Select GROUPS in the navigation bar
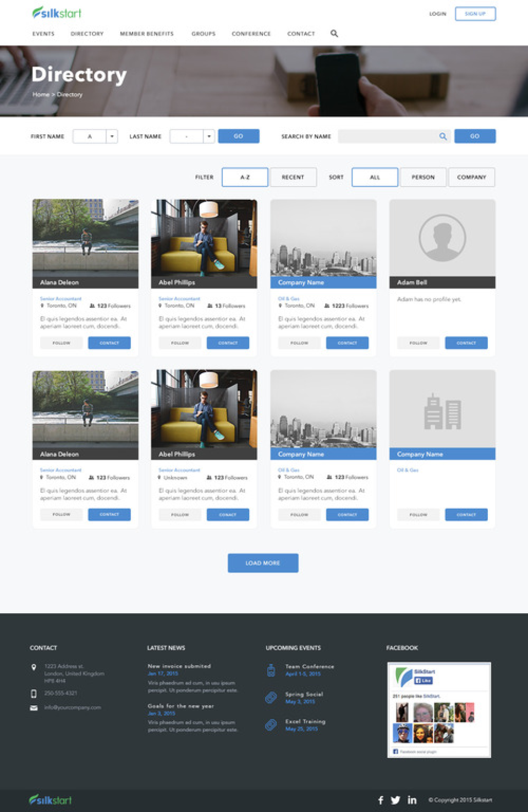The width and height of the screenshot is (528, 812). [203, 34]
